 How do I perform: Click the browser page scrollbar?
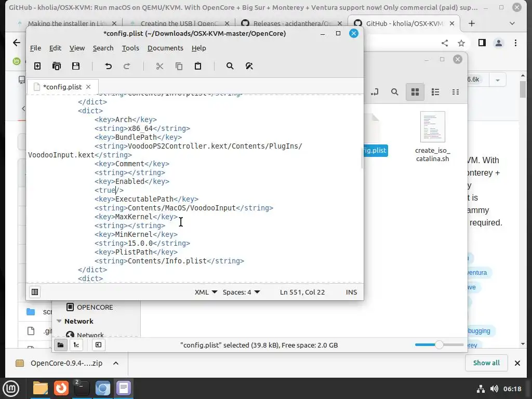(523, 88)
